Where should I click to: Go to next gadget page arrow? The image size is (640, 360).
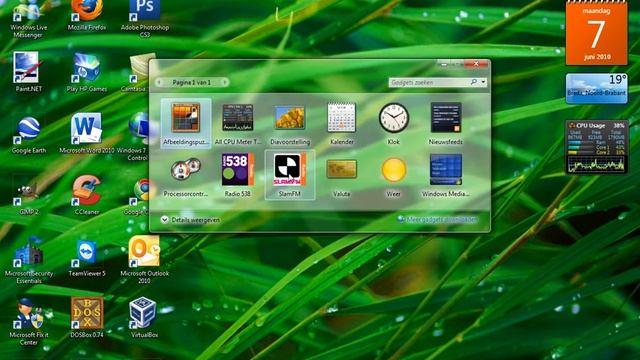pos(224,82)
